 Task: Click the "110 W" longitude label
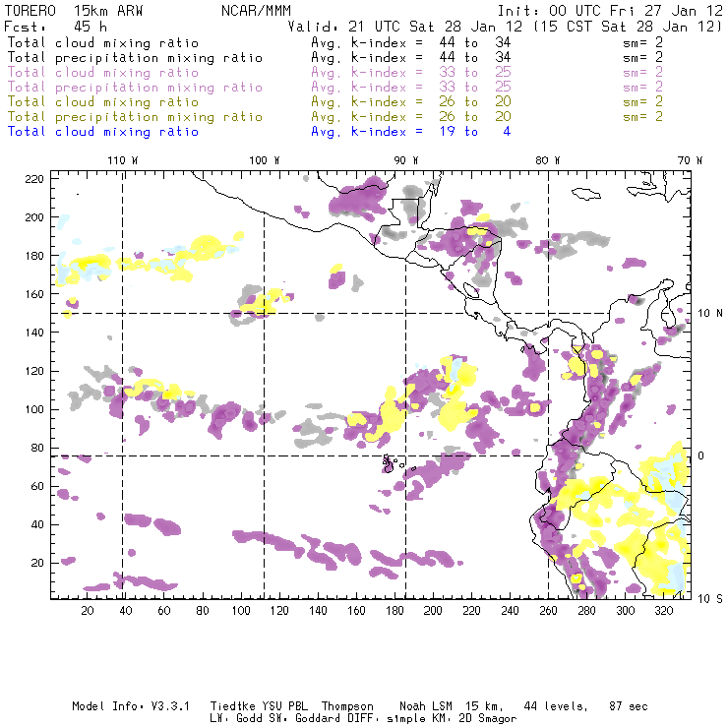[123, 160]
